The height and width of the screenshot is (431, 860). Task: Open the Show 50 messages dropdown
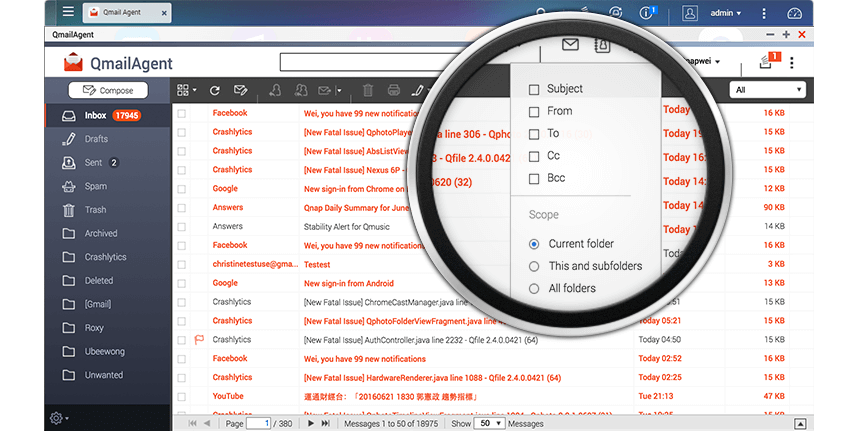point(489,423)
